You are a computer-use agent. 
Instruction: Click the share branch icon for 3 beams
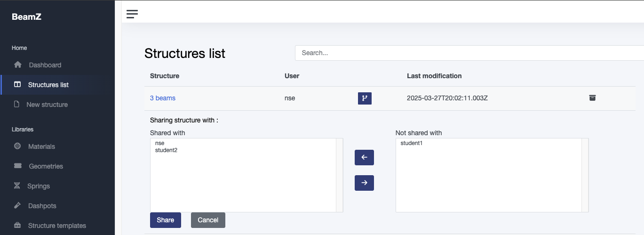click(365, 98)
